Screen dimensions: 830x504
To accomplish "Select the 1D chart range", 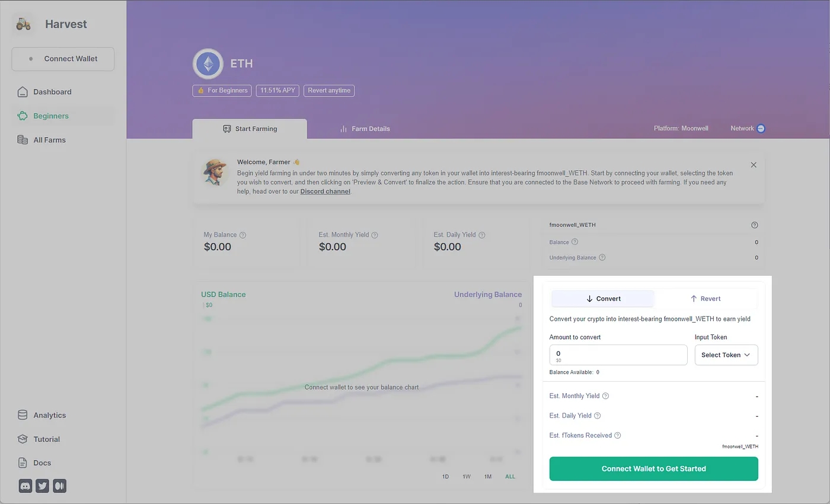I will tap(445, 476).
